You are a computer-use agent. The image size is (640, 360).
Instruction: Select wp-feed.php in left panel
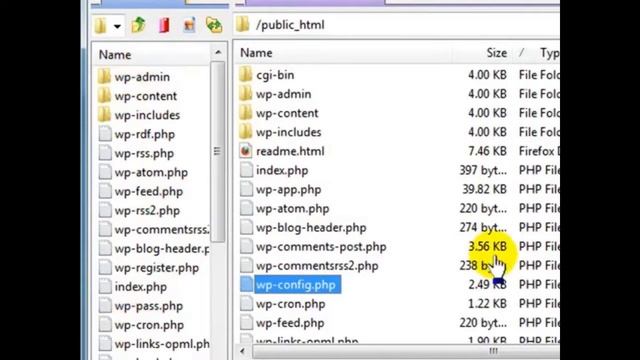click(149, 191)
